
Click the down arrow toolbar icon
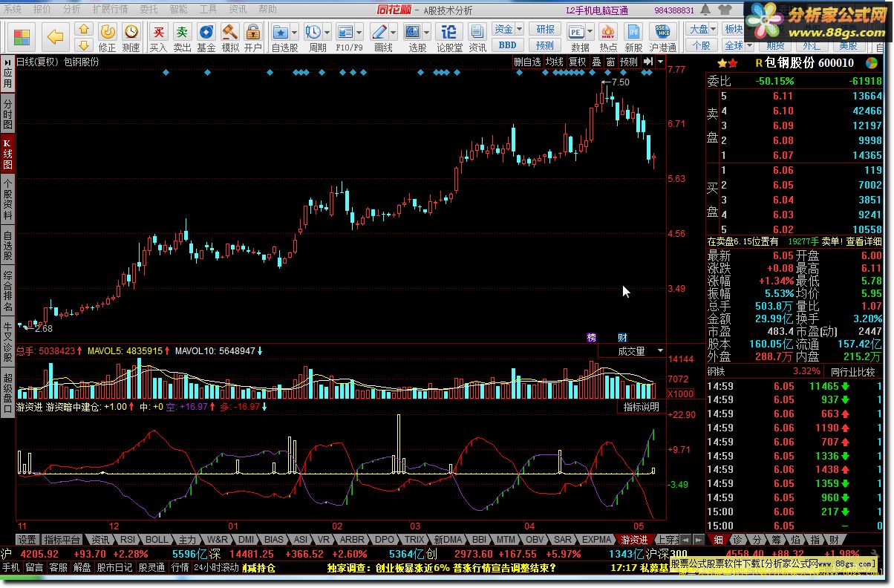point(84,45)
